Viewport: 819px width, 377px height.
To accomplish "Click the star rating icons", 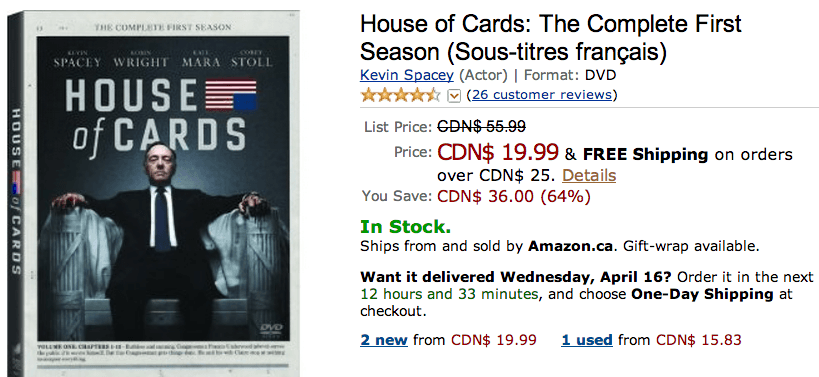I will pos(401,95).
